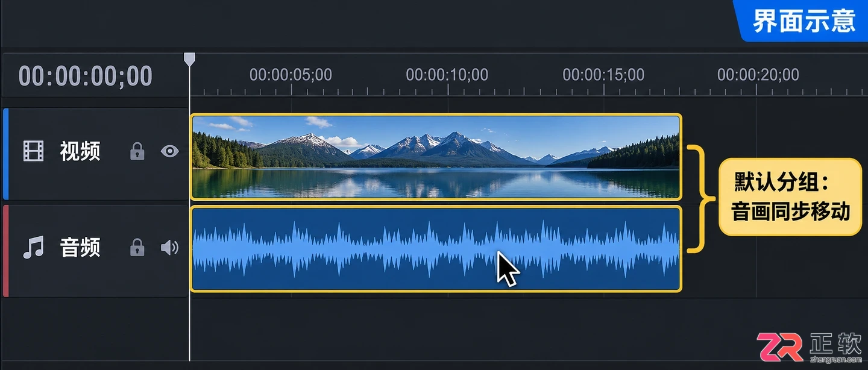This screenshot has width=868, height=370.
Task: Click the music note icon on audio track
Action: pyautogui.click(x=33, y=248)
